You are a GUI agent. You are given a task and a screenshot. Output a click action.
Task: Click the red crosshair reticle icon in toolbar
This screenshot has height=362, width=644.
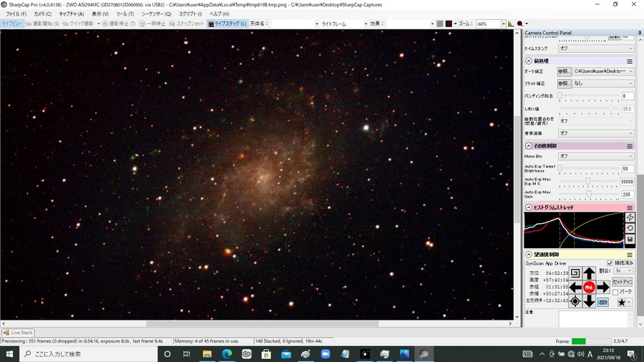coord(449,24)
